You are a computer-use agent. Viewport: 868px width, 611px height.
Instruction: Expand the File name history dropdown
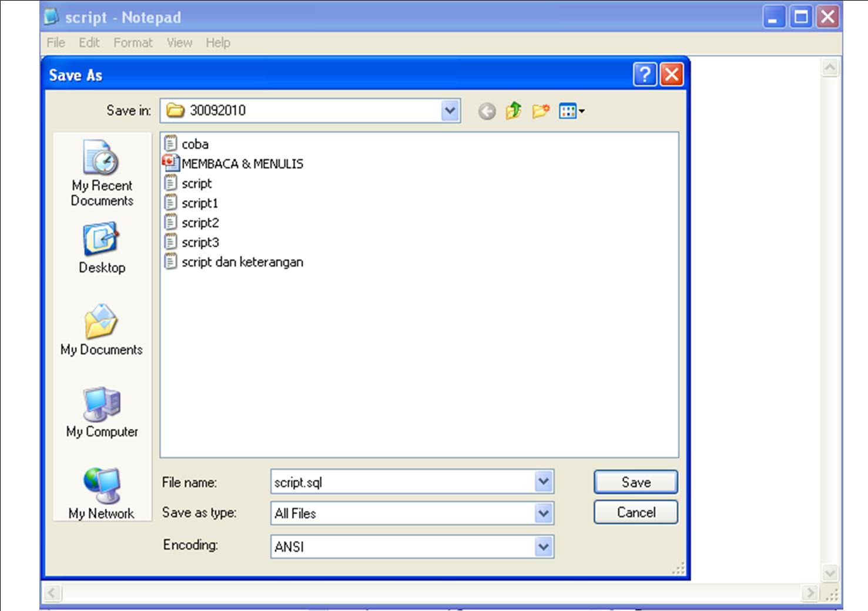tap(542, 482)
